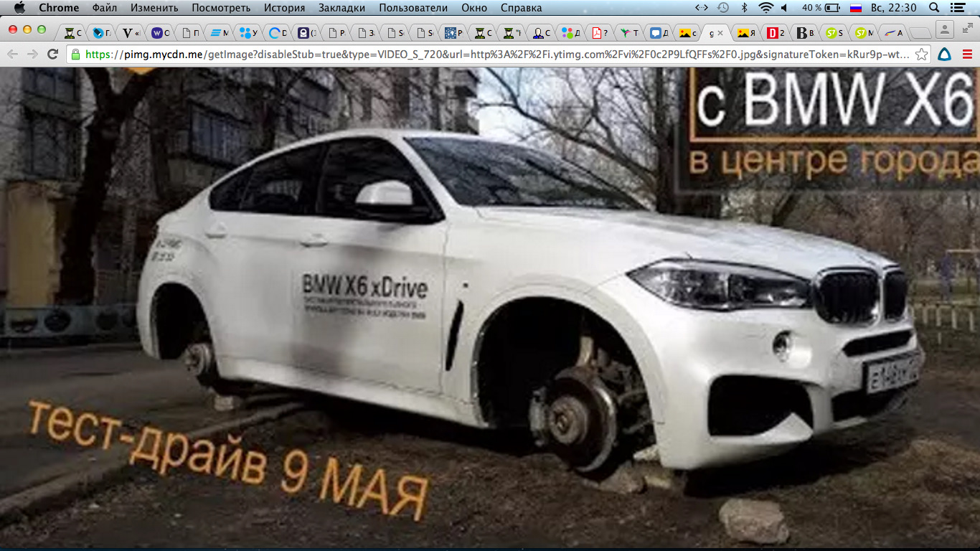Open the История menu
The image size is (980, 551).
point(284,8)
